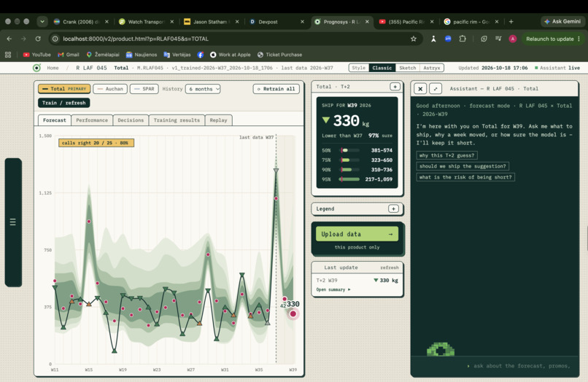This screenshot has height=382, width=588.
Task: Go forward in browser history
Action: pyautogui.click(x=23, y=39)
